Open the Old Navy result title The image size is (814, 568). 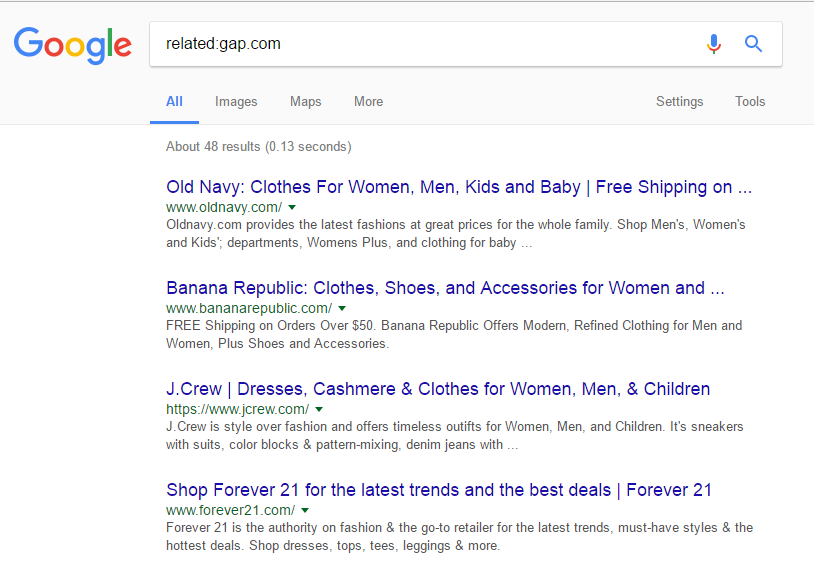pos(458,187)
